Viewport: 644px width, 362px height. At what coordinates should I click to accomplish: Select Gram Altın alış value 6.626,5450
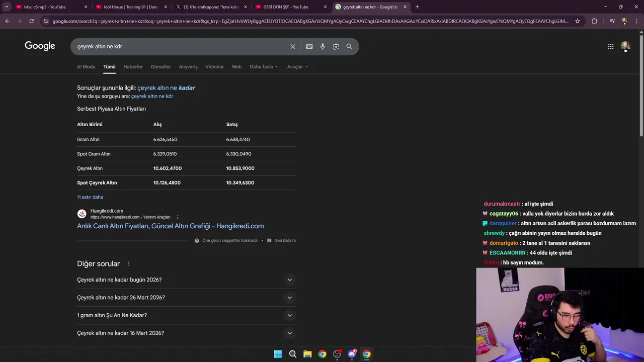click(165, 139)
